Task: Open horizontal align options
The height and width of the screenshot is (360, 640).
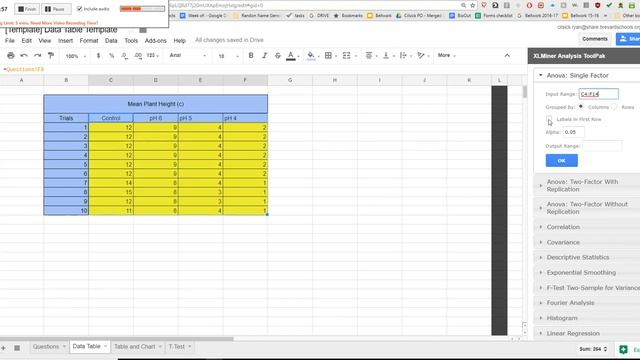Action: tap(369, 56)
